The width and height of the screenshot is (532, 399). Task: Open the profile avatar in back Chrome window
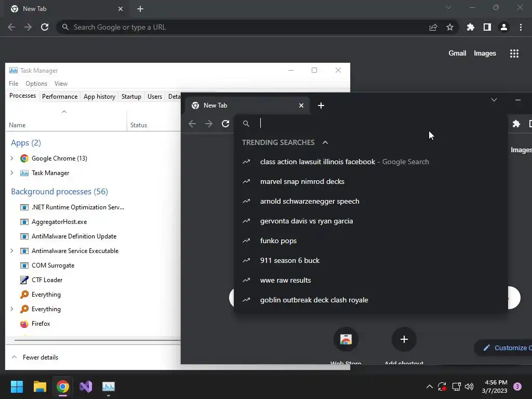click(504, 27)
